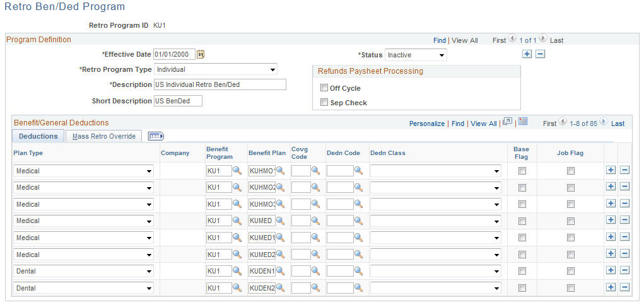Check Base Flag for the KUHMO1 row
Viewport: 644px width, 305px height.
[522, 171]
